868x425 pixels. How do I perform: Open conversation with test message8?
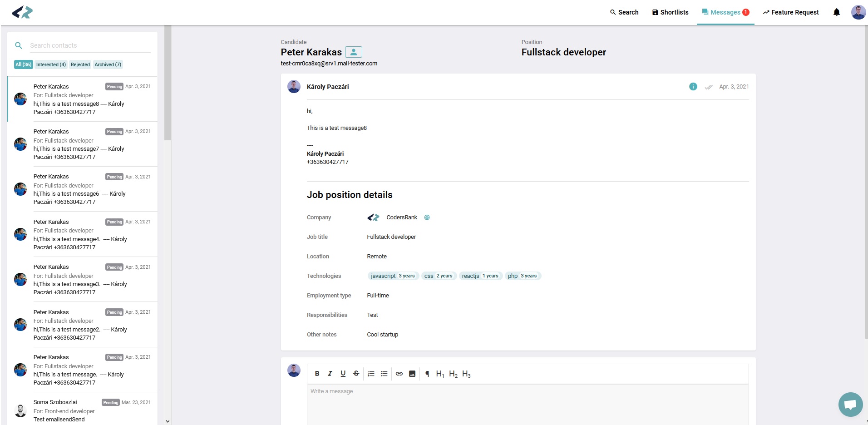pos(83,99)
